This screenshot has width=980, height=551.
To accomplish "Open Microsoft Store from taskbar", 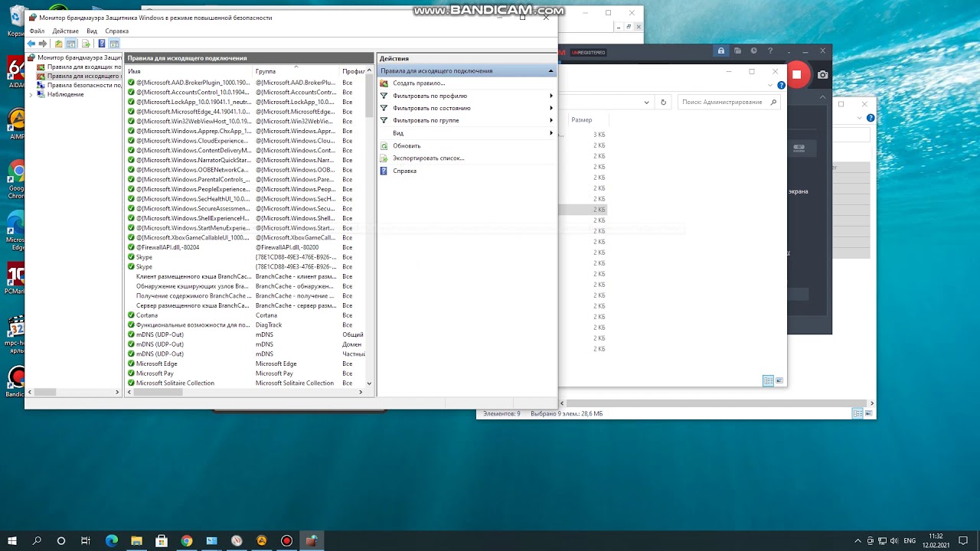I will [x=161, y=540].
